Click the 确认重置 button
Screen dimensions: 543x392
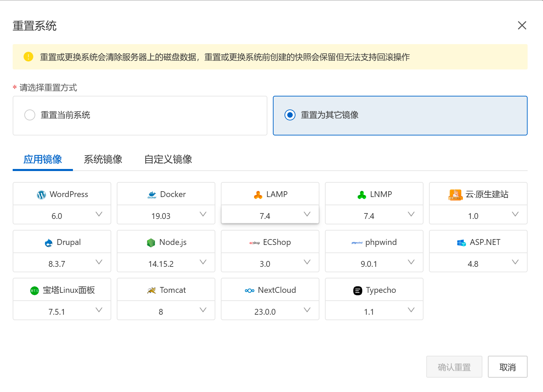[x=454, y=367]
